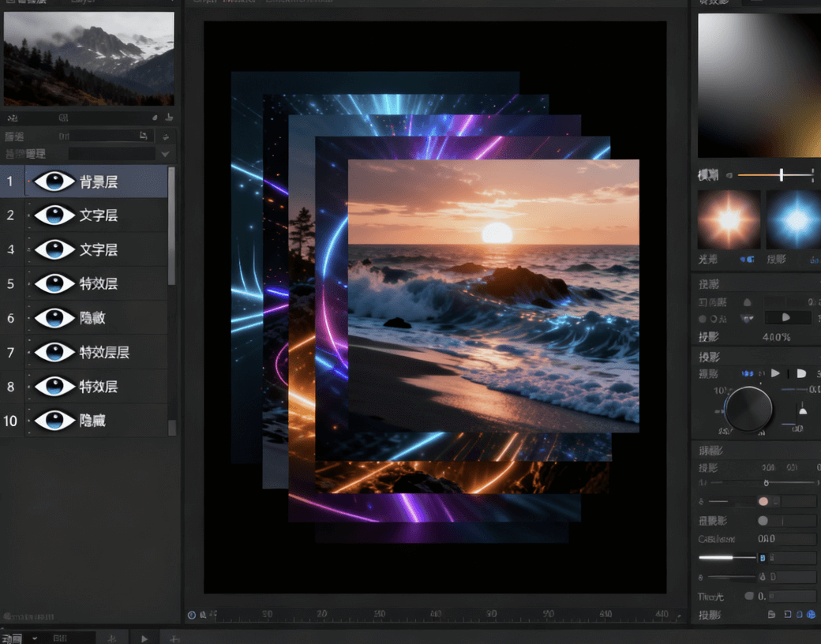Click the color gradient picker field
The width and height of the screenshot is (821, 644).
point(758,85)
